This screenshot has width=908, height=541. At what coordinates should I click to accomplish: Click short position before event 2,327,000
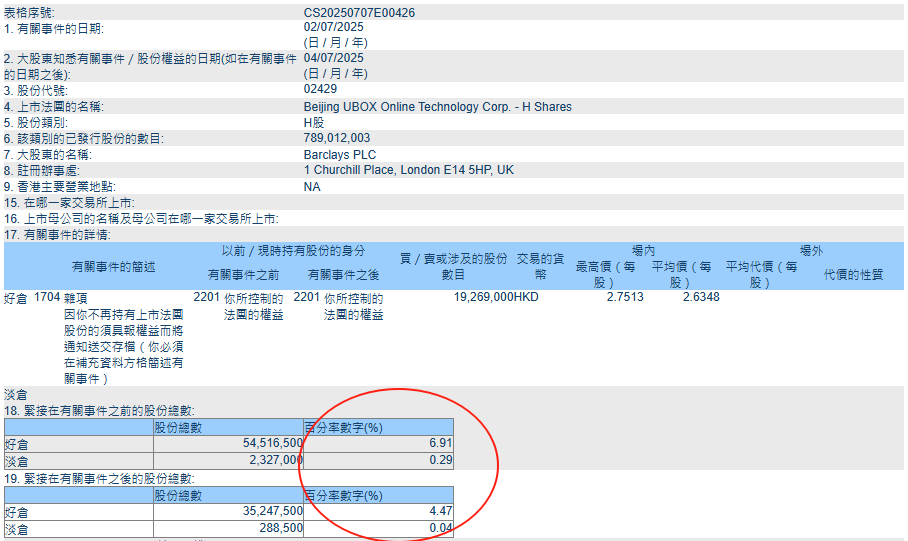click(276, 460)
